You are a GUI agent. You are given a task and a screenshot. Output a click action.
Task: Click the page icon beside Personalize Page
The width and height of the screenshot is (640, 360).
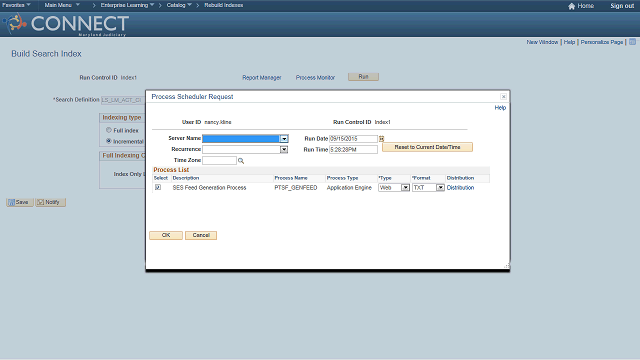[x=632, y=42]
